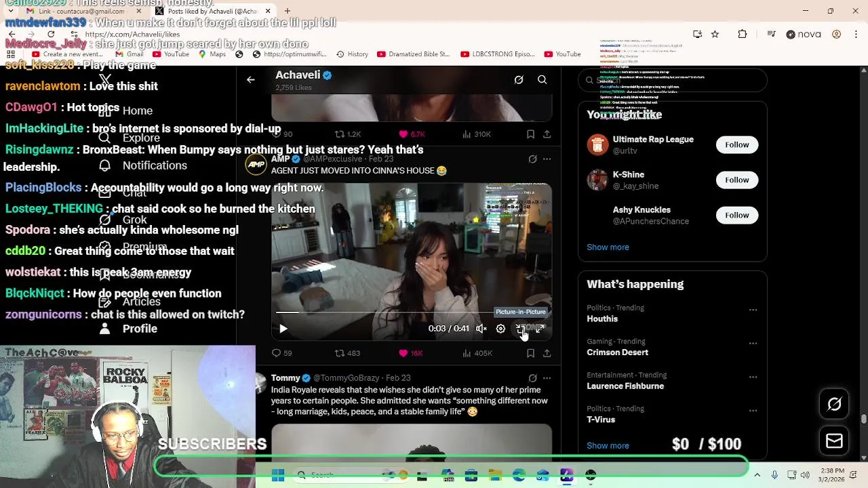Open Windows Start menu
The image size is (868, 488).
(278, 476)
